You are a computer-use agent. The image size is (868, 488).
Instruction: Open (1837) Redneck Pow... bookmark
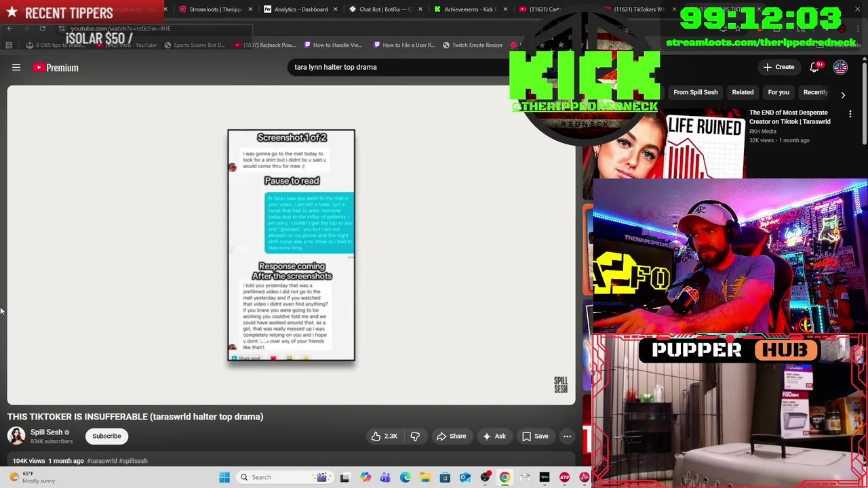[x=264, y=45]
